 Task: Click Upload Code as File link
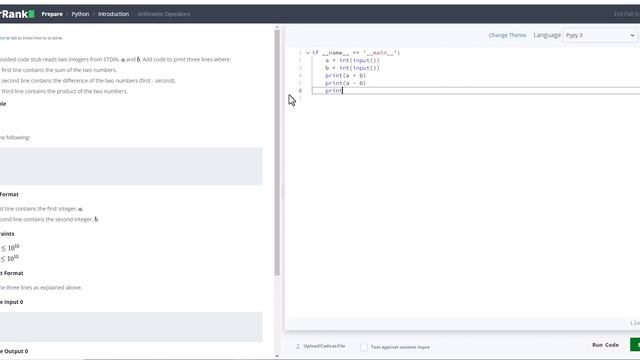click(324, 346)
